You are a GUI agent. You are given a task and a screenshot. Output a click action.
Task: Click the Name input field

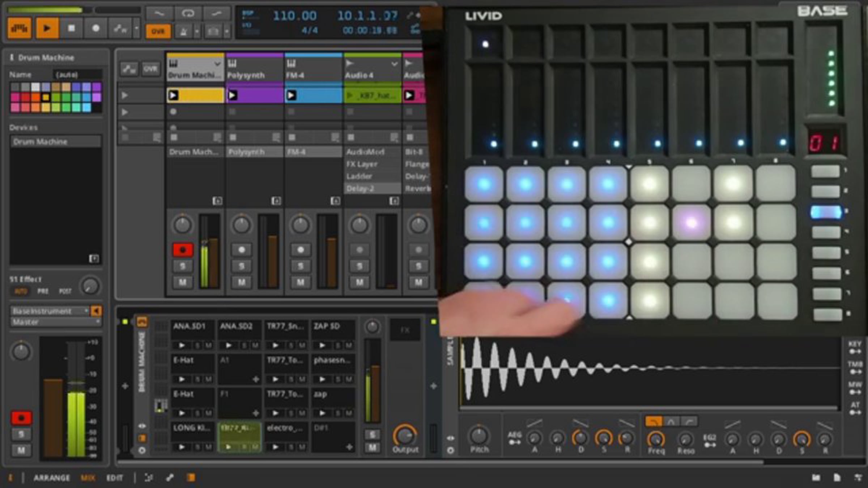point(78,74)
